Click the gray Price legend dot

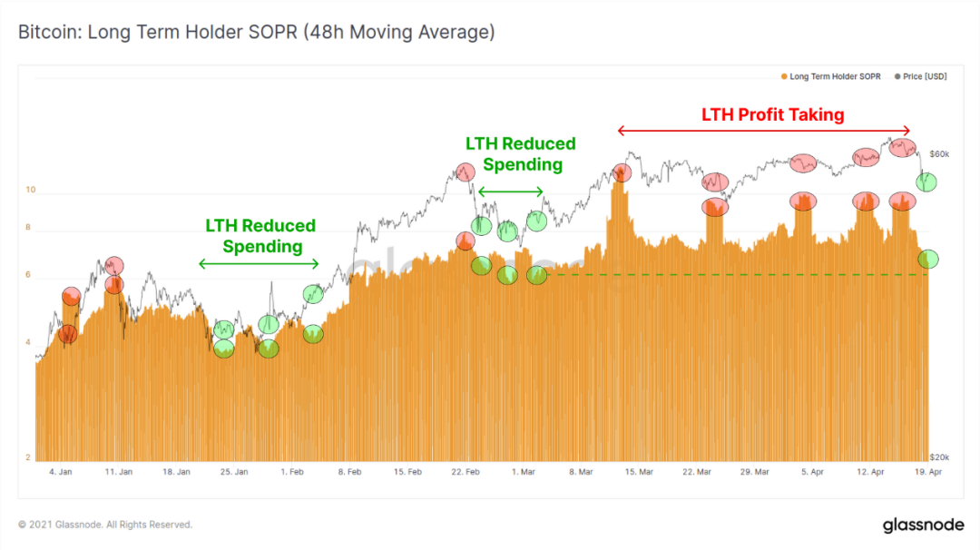[x=897, y=76]
